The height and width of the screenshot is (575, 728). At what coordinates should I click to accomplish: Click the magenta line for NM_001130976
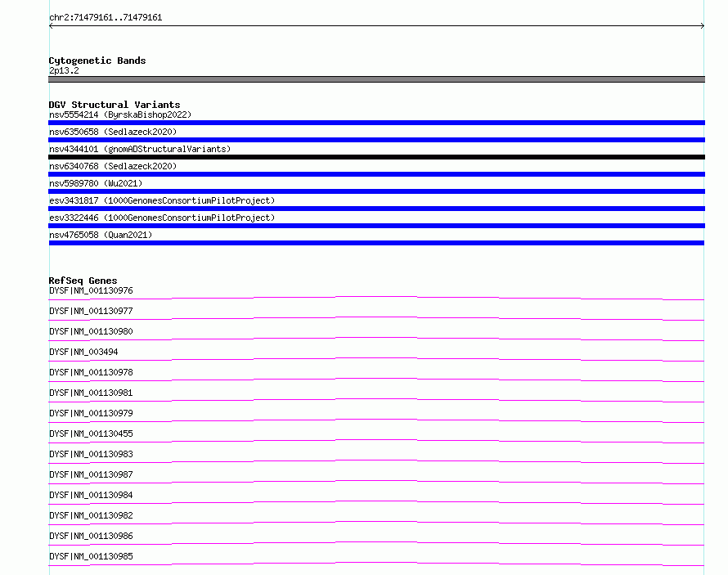point(376,298)
